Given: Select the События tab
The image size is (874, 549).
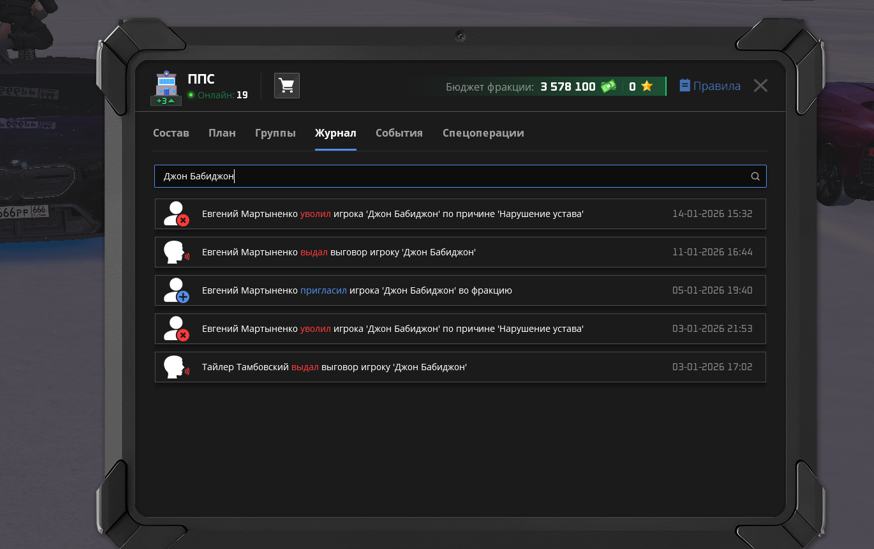Looking at the screenshot, I should point(399,133).
